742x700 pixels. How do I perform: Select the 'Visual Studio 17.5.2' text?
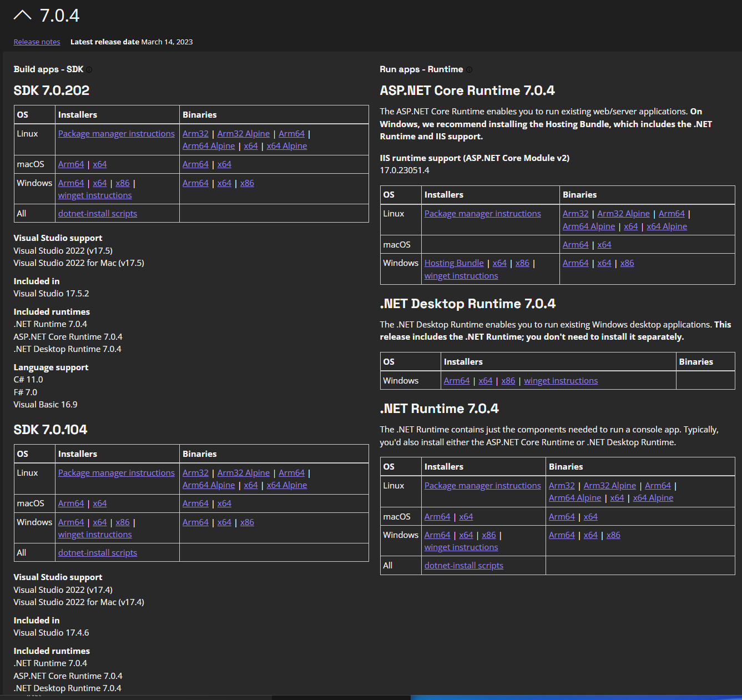[51, 294]
